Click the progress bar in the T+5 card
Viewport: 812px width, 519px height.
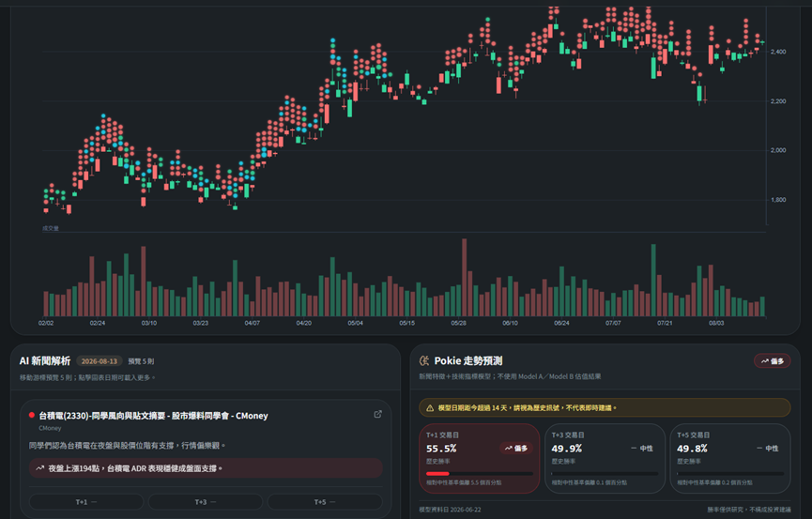(x=730, y=473)
